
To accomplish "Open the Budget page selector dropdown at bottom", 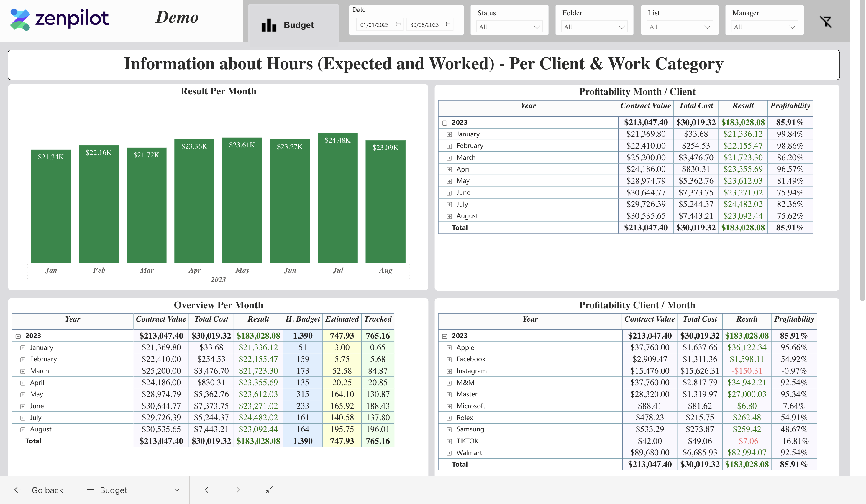I will (x=177, y=490).
